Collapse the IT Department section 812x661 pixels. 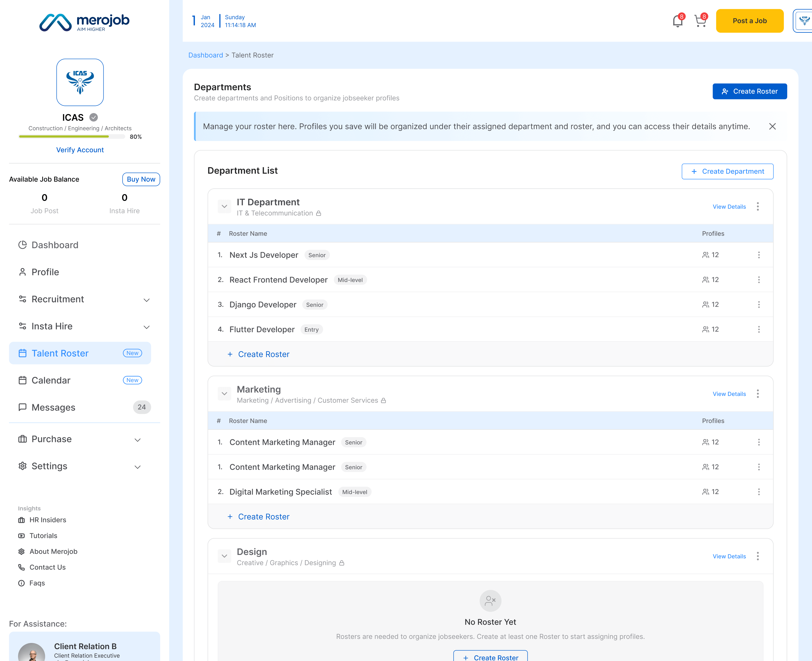click(224, 206)
